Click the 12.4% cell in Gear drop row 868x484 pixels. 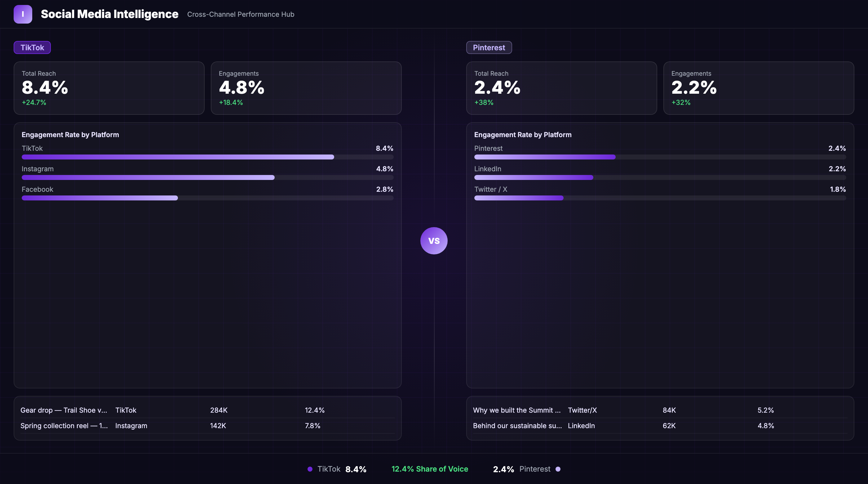point(315,410)
